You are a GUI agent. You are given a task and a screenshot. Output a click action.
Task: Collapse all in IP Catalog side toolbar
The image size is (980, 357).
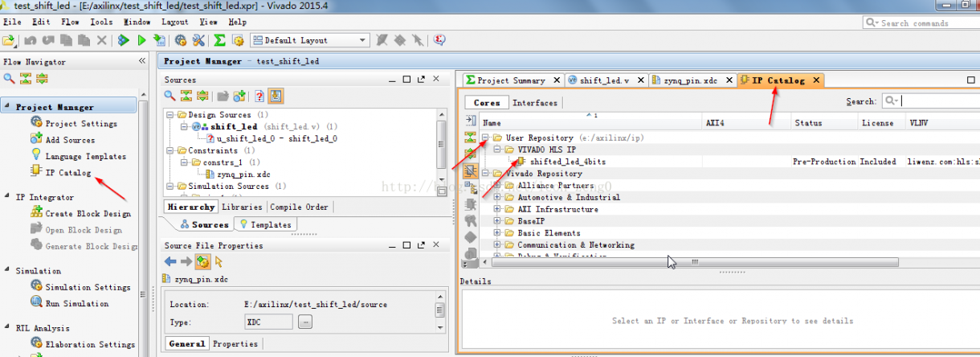coord(471,137)
